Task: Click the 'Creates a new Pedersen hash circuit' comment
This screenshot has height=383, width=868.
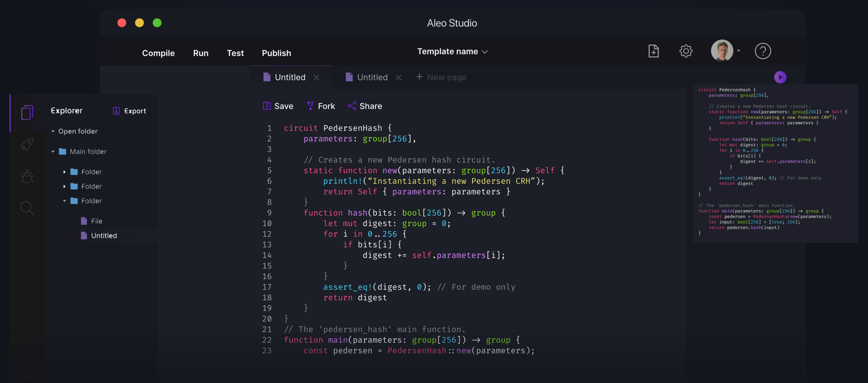Action: click(399, 160)
